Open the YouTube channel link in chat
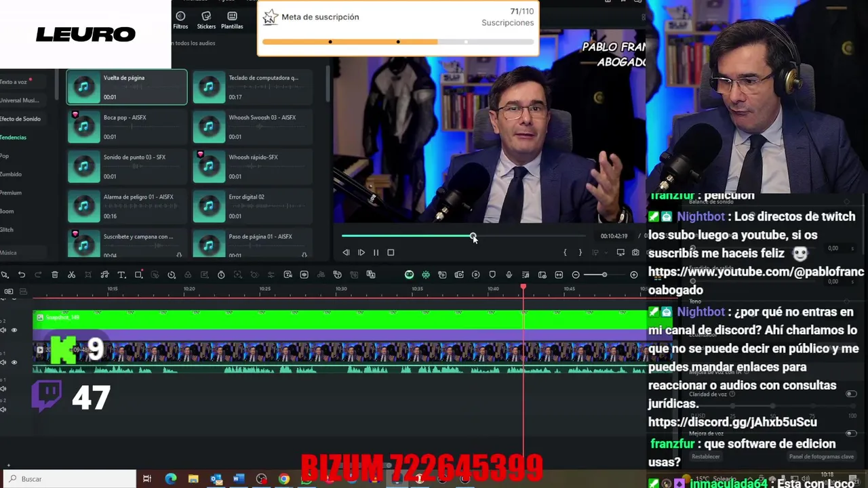Screen dimensions: 868x488 pyautogui.click(x=756, y=281)
